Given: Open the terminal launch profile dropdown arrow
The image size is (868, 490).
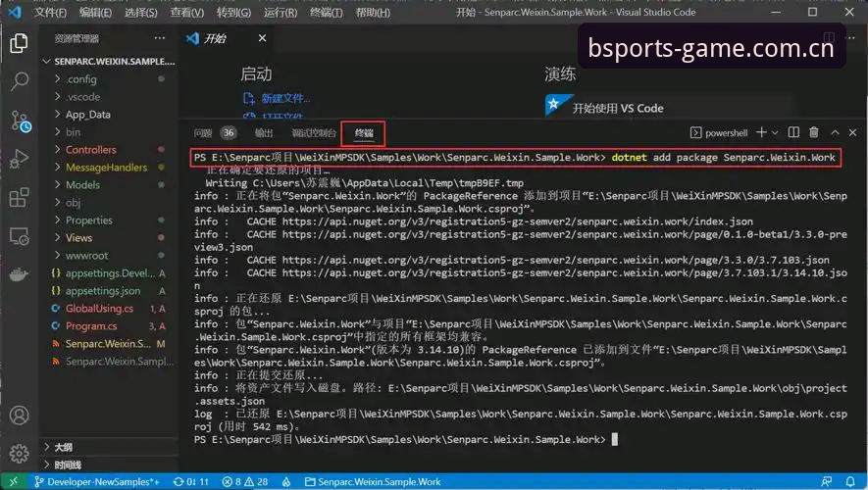Looking at the screenshot, I should (775, 132).
